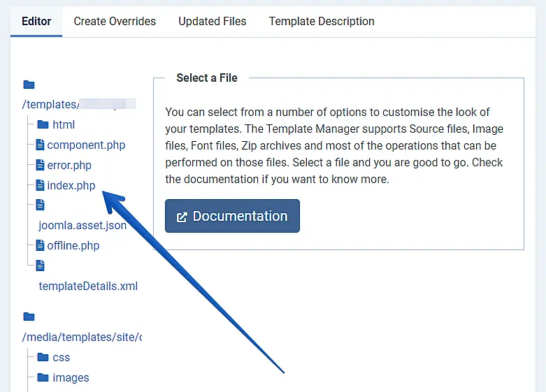Open the Documentation button
This screenshot has width=546, height=392.
(232, 217)
